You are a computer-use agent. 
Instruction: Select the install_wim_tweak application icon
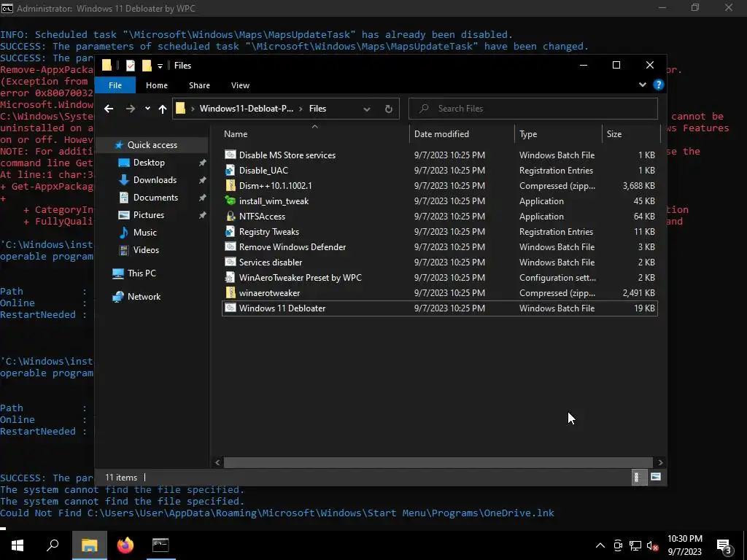tap(230, 201)
